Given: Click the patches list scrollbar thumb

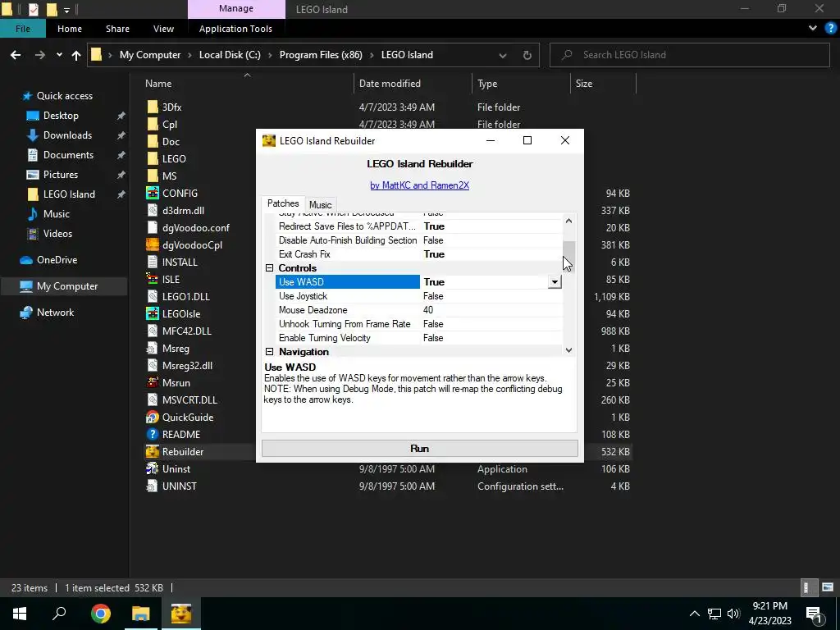Looking at the screenshot, I should pos(569,255).
